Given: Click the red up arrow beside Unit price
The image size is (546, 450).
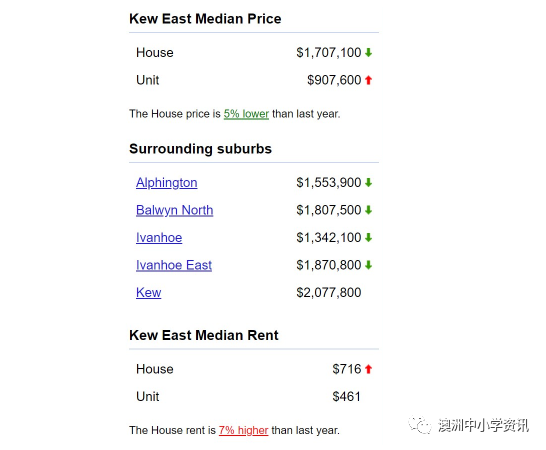Looking at the screenshot, I should (368, 80).
